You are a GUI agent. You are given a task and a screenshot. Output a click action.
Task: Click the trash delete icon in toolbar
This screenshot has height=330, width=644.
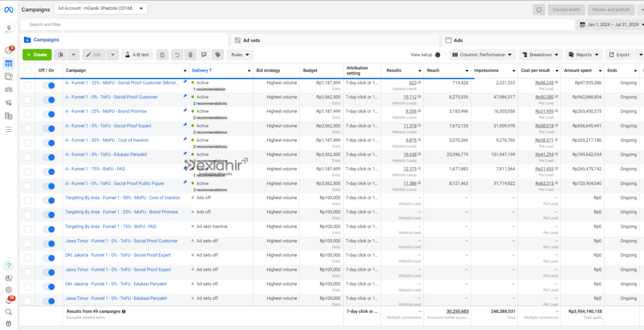(190, 55)
